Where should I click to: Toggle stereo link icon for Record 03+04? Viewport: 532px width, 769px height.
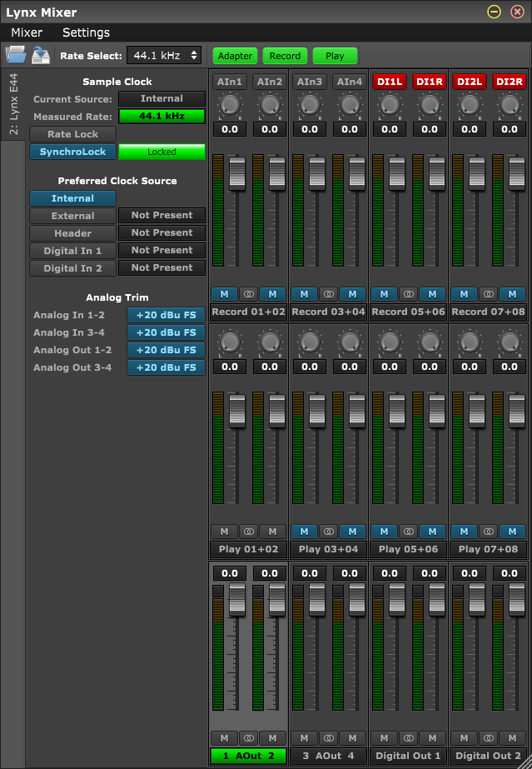(x=329, y=294)
